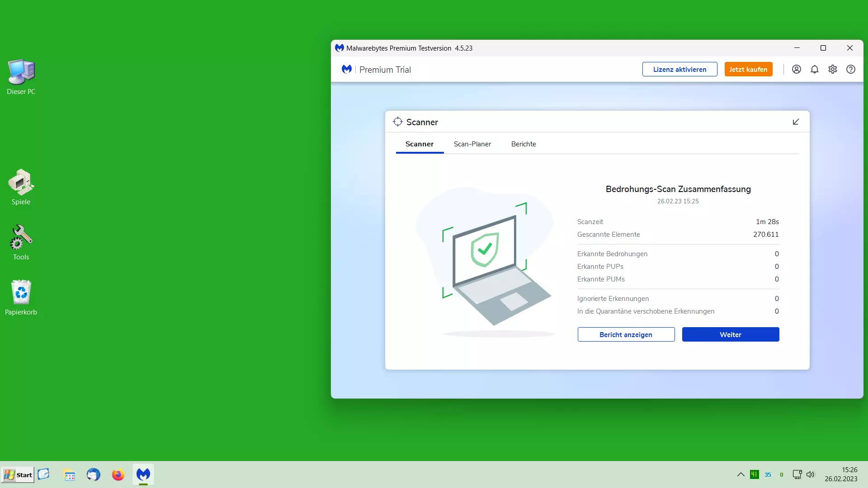The width and height of the screenshot is (868, 488).
Task: Click the blue 35 tray indicator
Action: [768, 474]
